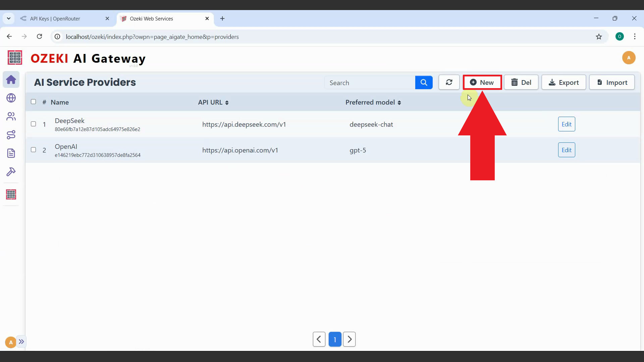This screenshot has width=644, height=362.
Task: Toggle the select-all checkbox in table header
Action: (x=33, y=102)
